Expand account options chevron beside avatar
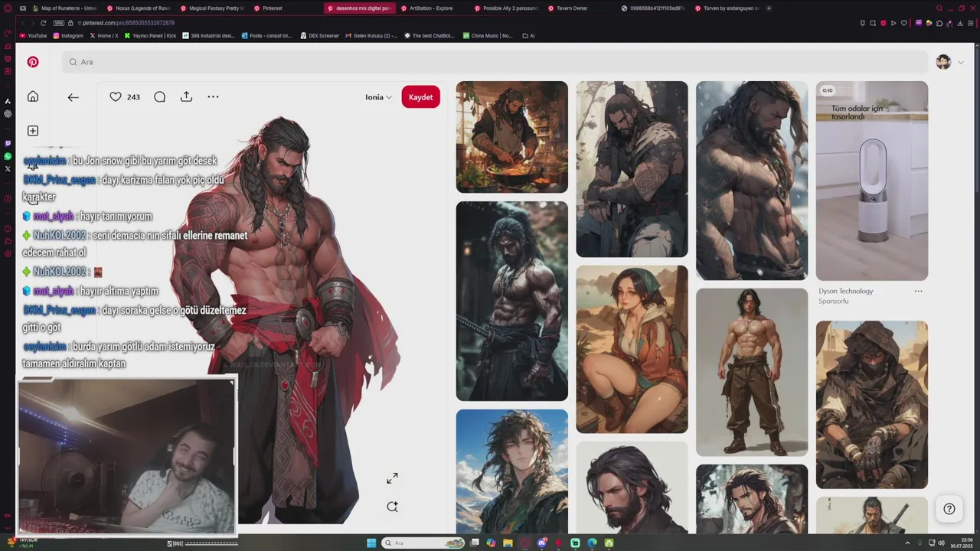The height and width of the screenshot is (551, 980). 961,63
